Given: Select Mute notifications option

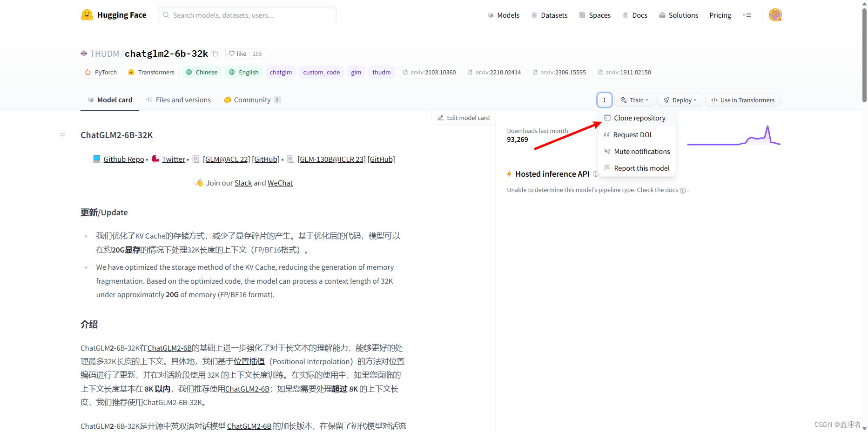Looking at the screenshot, I should point(641,151).
